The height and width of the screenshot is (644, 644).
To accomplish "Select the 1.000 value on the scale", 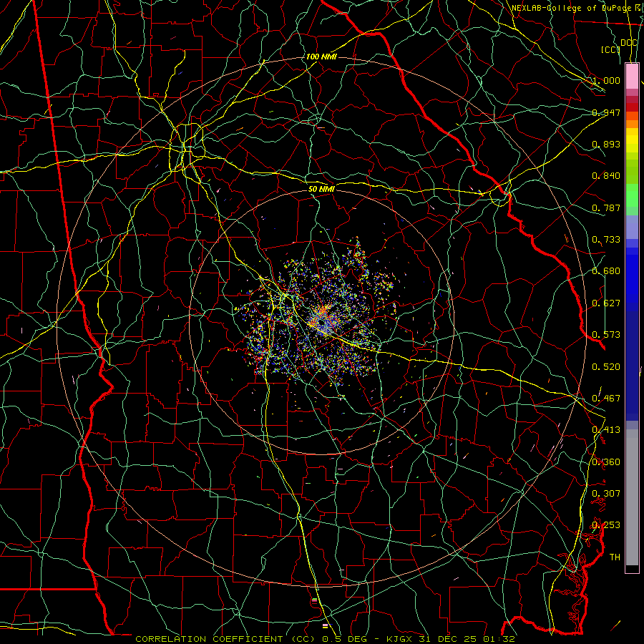I will [x=606, y=80].
